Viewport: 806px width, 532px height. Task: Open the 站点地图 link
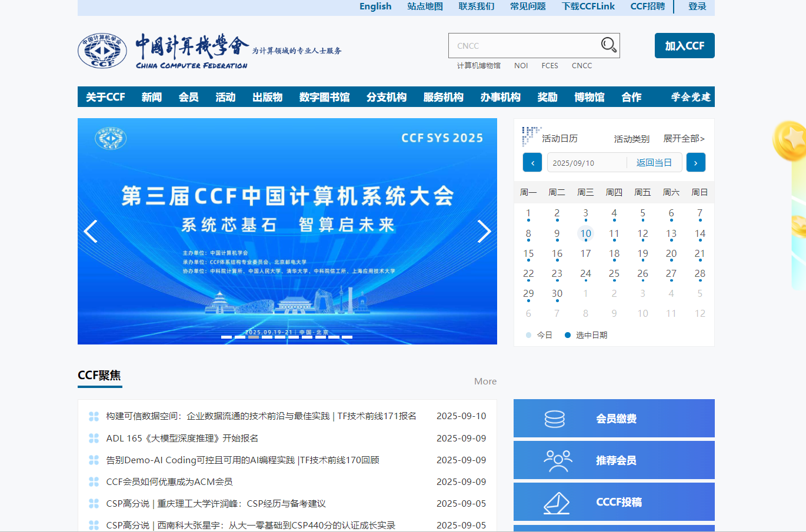pos(425,6)
